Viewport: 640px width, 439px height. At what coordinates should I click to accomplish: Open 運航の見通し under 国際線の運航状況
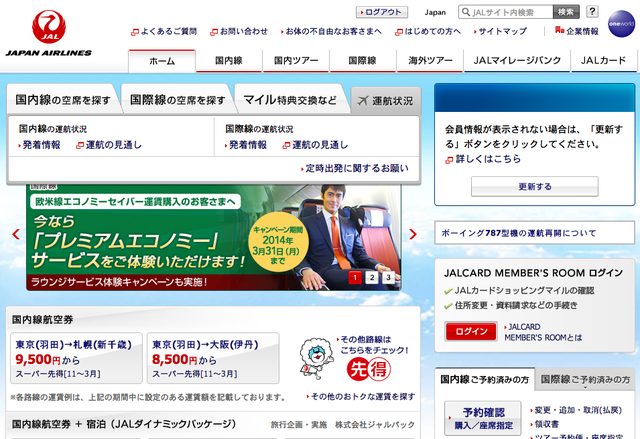316,145
